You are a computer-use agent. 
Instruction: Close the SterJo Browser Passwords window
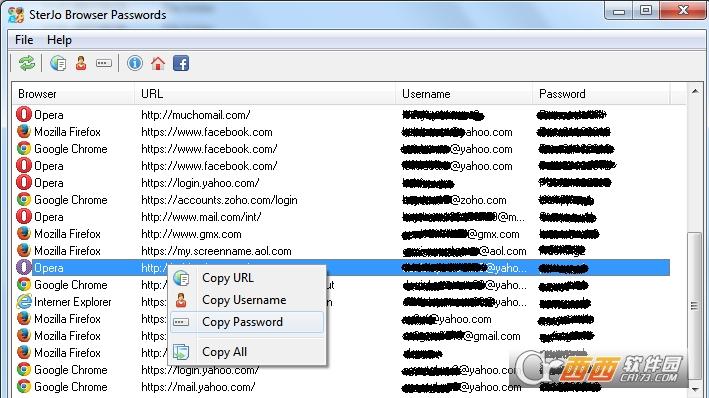[683, 10]
